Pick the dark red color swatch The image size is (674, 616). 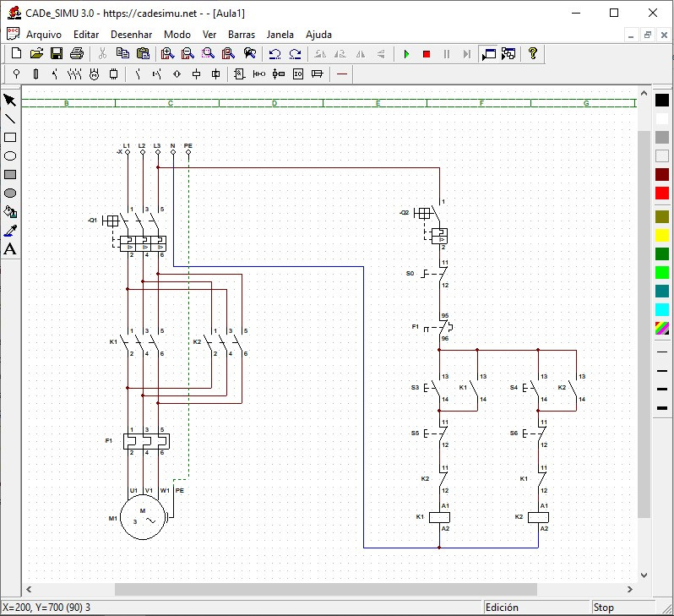(x=662, y=174)
